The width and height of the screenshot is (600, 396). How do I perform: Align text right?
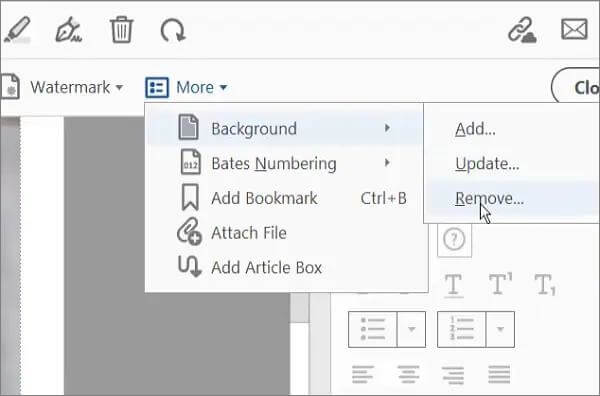[453, 375]
